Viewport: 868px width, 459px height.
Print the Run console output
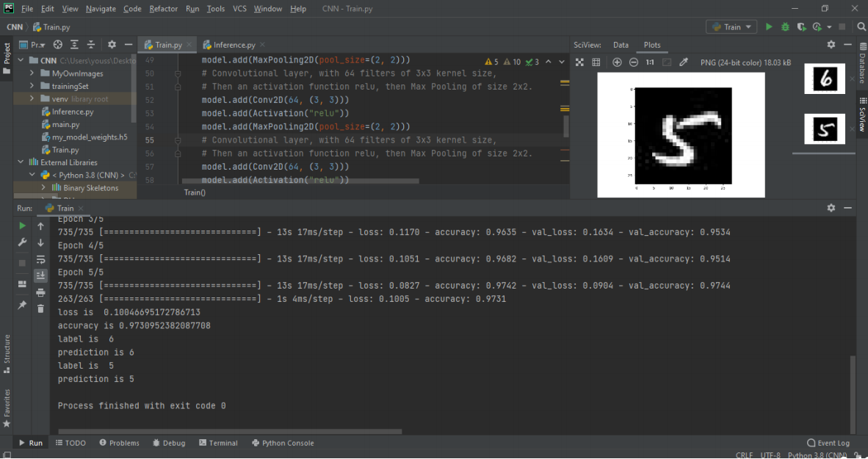[x=40, y=292]
